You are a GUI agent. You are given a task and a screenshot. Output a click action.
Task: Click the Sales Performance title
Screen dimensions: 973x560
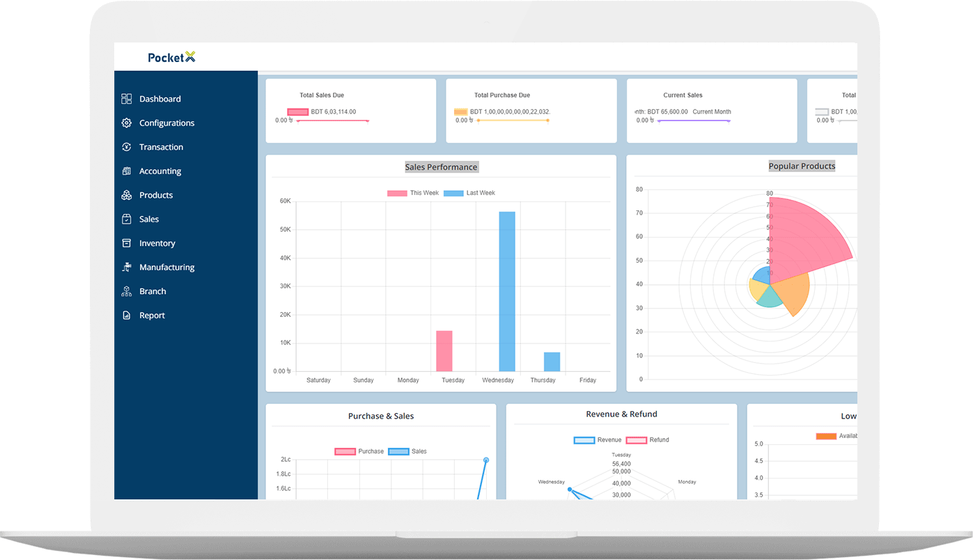coord(442,167)
